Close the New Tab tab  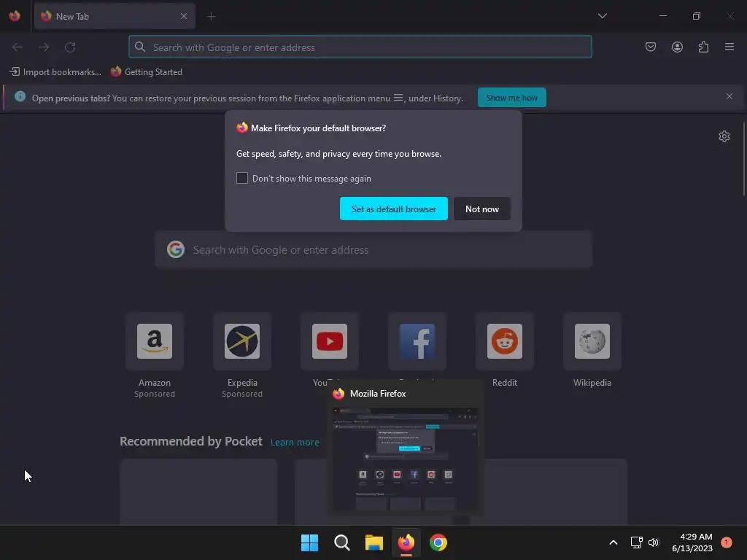(x=184, y=16)
